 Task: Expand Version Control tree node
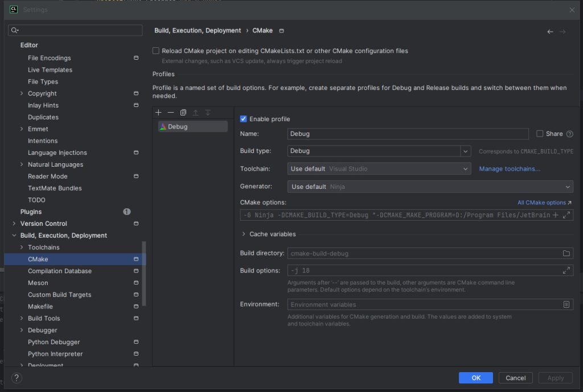pyautogui.click(x=14, y=224)
